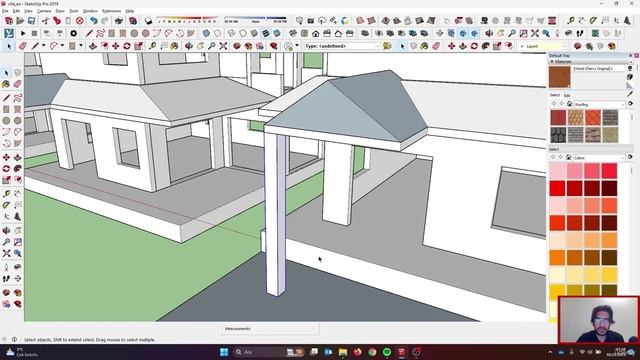The width and height of the screenshot is (640, 360).
Task: Click the Save icon in the top toolbar
Action: (31, 20)
